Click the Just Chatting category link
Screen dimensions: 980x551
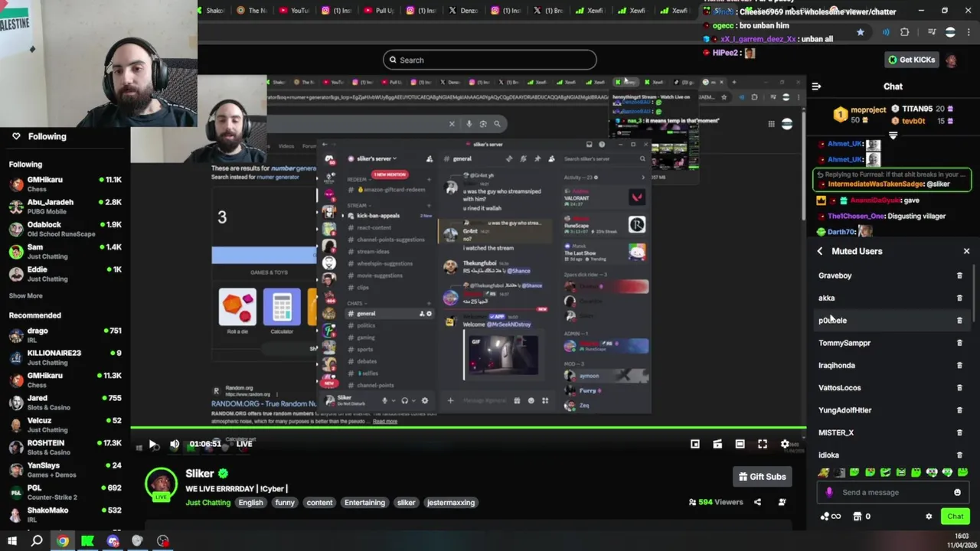point(207,503)
